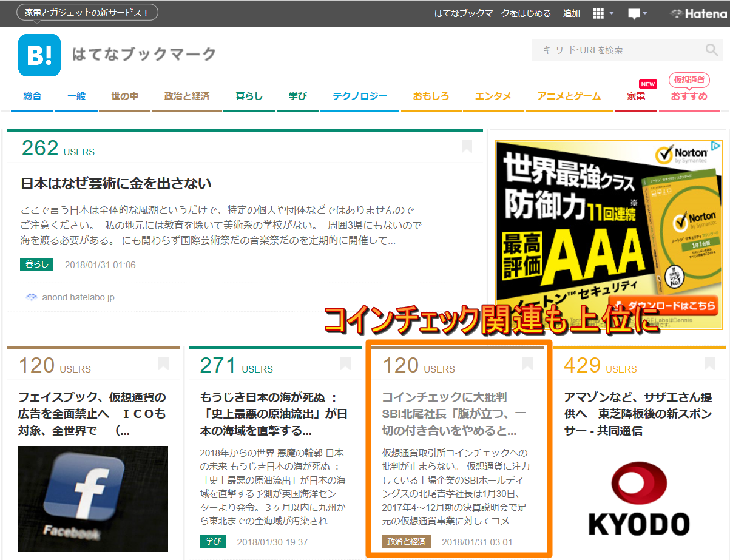Image resolution: width=730 pixels, height=560 pixels.
Task: Bookmark the 429 users Amazon article
Action: tap(709, 363)
